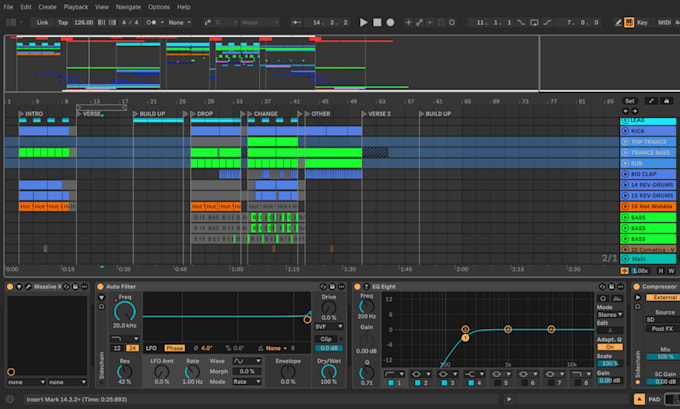Open EQ Eight Mode Stereo dropdown
This screenshot has width=680, height=409.
pyautogui.click(x=610, y=314)
